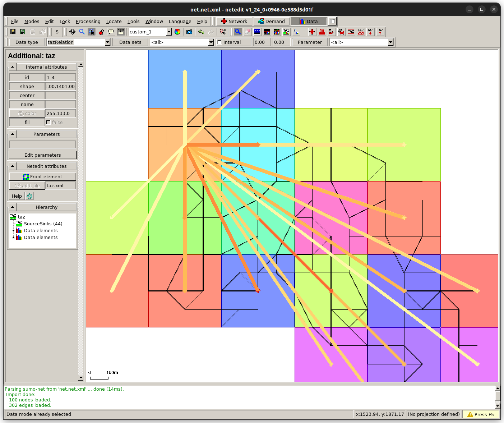Open the Processing menu

coord(88,21)
